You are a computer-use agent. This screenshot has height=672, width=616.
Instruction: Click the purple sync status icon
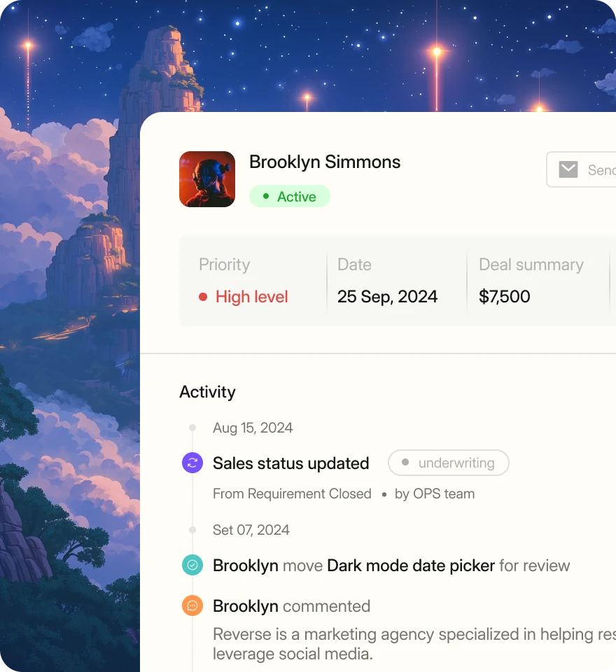pyautogui.click(x=192, y=463)
